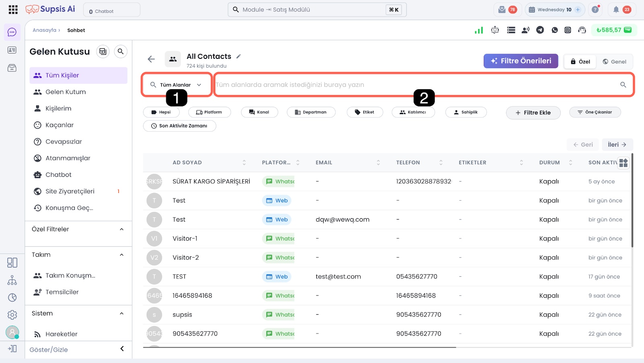
Task: Click the Telegram channel icon
Action: point(540,30)
